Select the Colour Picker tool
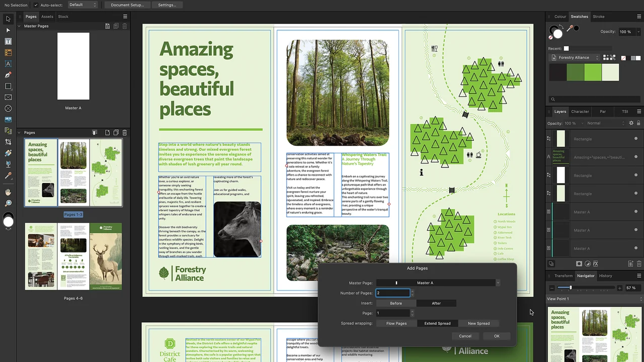 tap(8, 175)
